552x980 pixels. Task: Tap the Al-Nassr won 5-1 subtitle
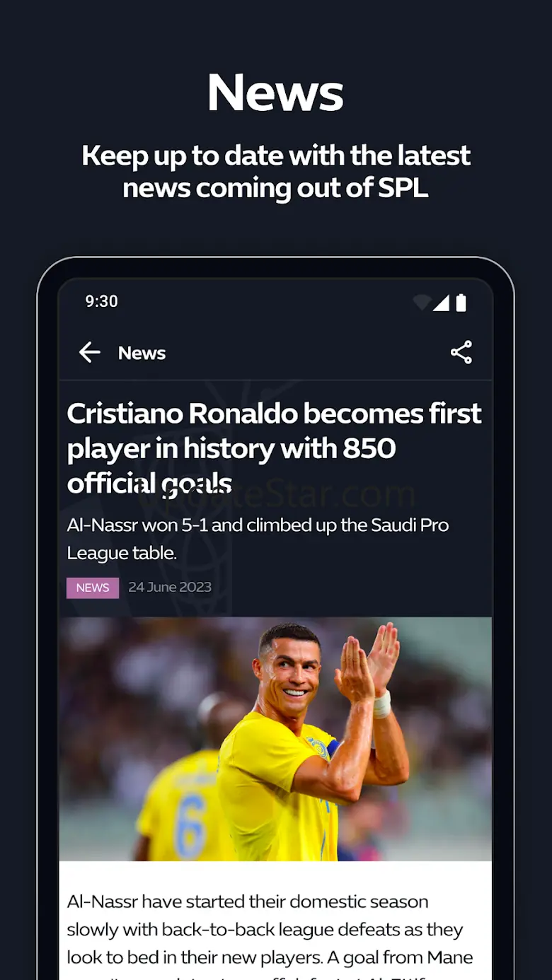258,539
